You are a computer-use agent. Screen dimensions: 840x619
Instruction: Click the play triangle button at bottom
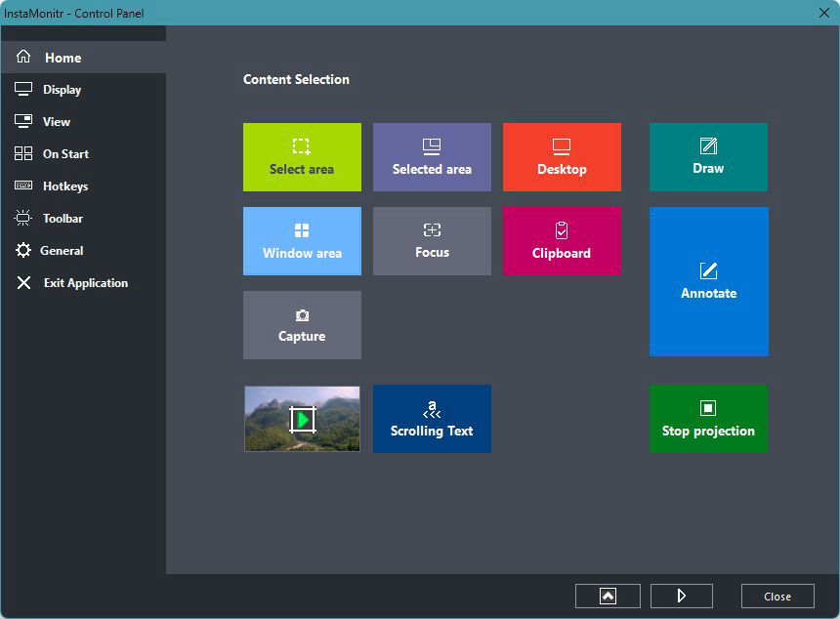click(682, 596)
